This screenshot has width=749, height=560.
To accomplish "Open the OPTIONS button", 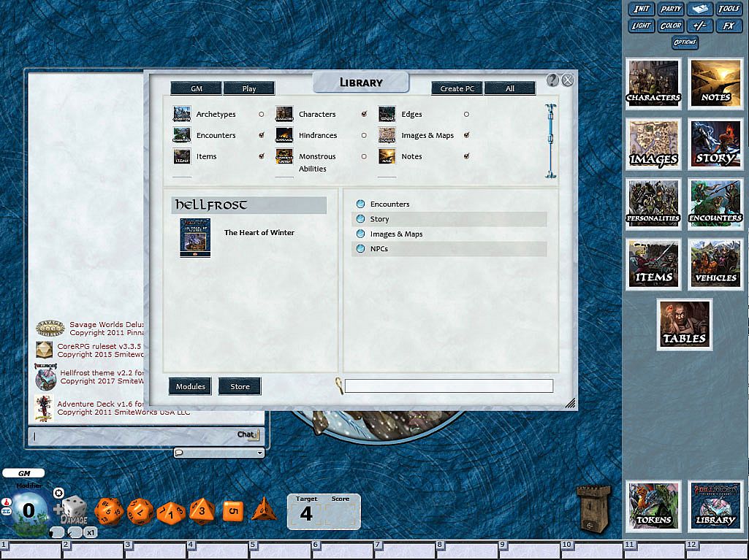I will [x=685, y=42].
